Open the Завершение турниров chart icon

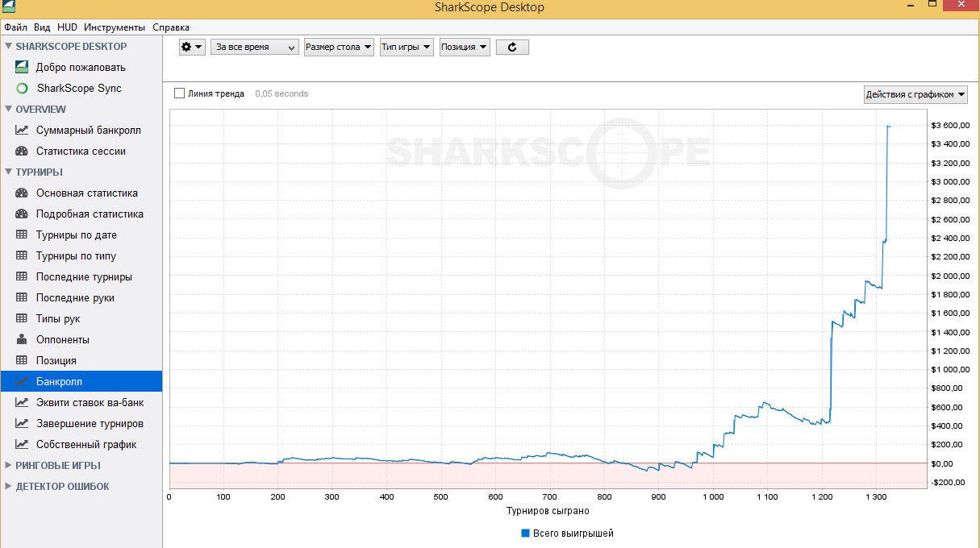[x=22, y=423]
